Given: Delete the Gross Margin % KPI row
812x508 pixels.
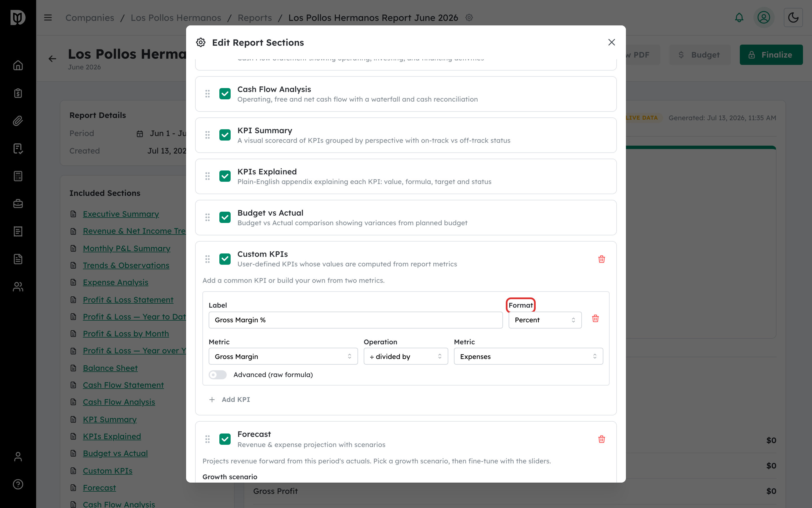Looking at the screenshot, I should point(595,319).
